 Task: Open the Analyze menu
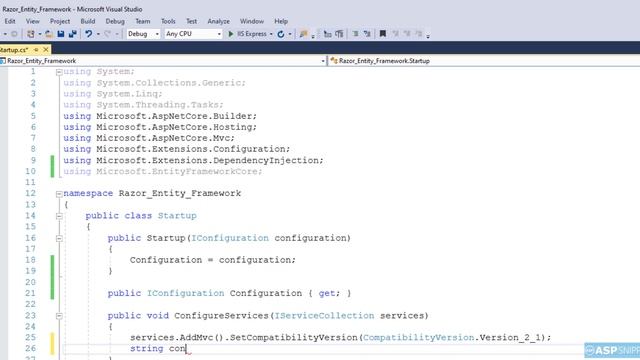218,21
